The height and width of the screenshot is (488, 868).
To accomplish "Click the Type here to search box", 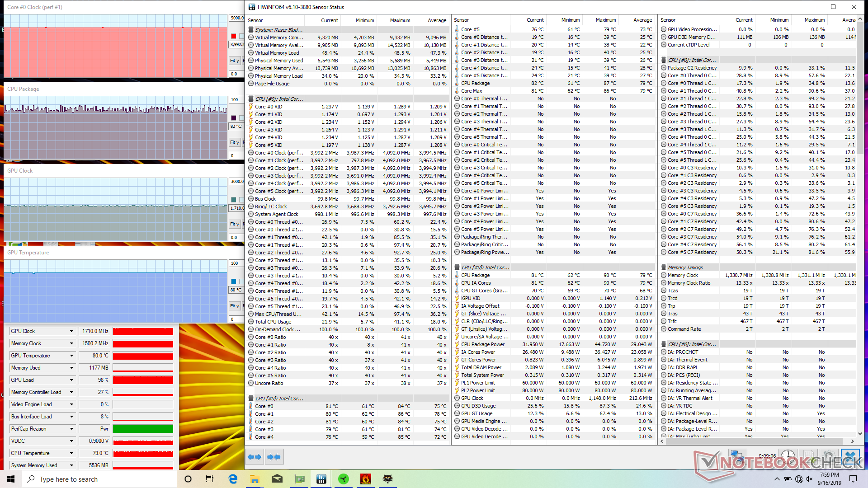I will pos(99,479).
